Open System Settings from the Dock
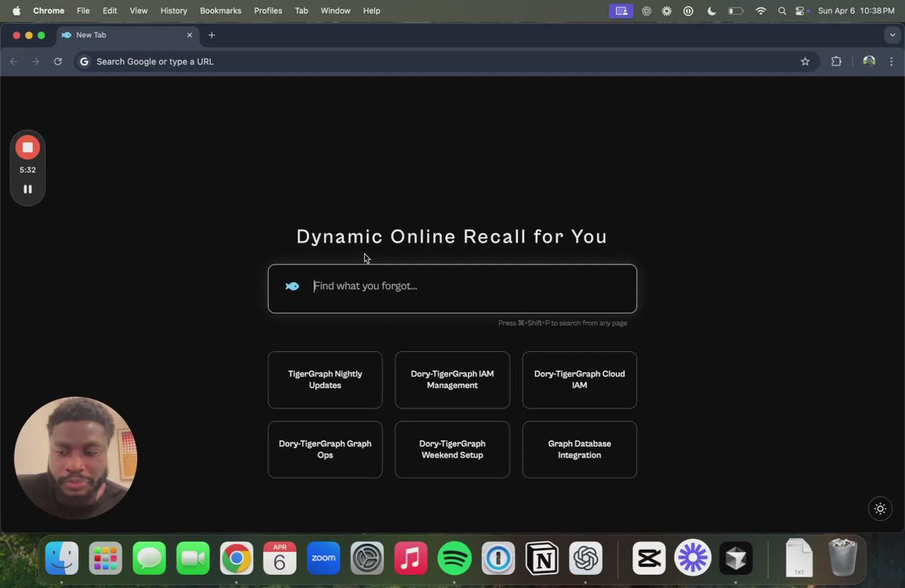905x588 pixels. [x=367, y=558]
